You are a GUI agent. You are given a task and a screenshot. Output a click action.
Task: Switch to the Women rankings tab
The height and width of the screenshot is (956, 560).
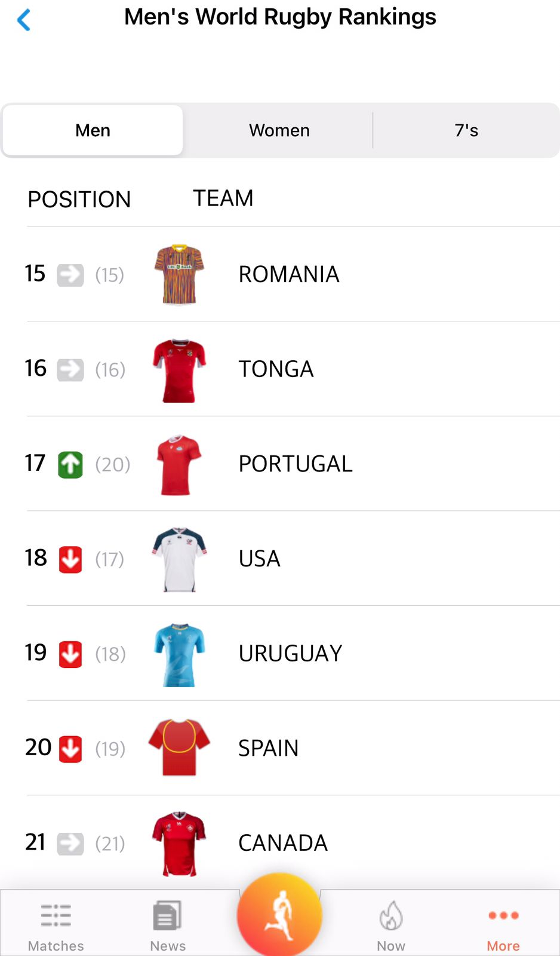pos(279,130)
